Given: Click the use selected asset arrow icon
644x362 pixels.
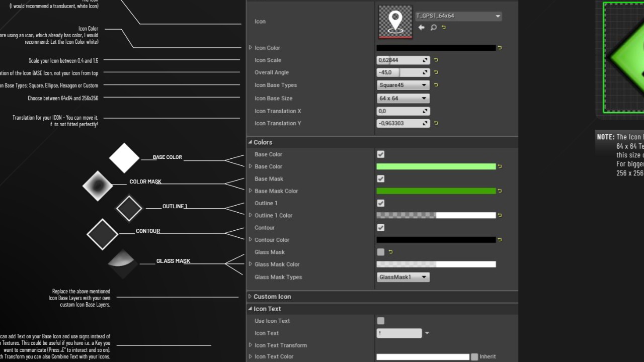Looking at the screenshot, I should [x=422, y=28].
